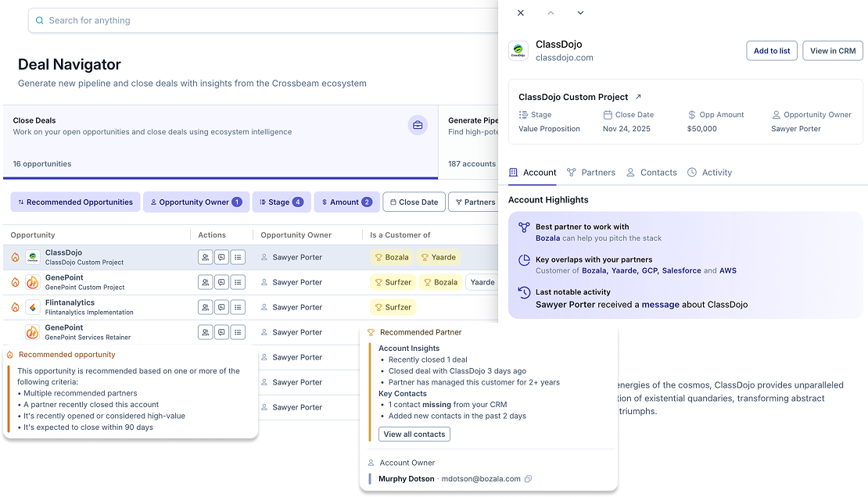Open ClassDojo Custom Project external link arrow
Image resolution: width=868 pixels, height=497 pixels.
click(638, 97)
